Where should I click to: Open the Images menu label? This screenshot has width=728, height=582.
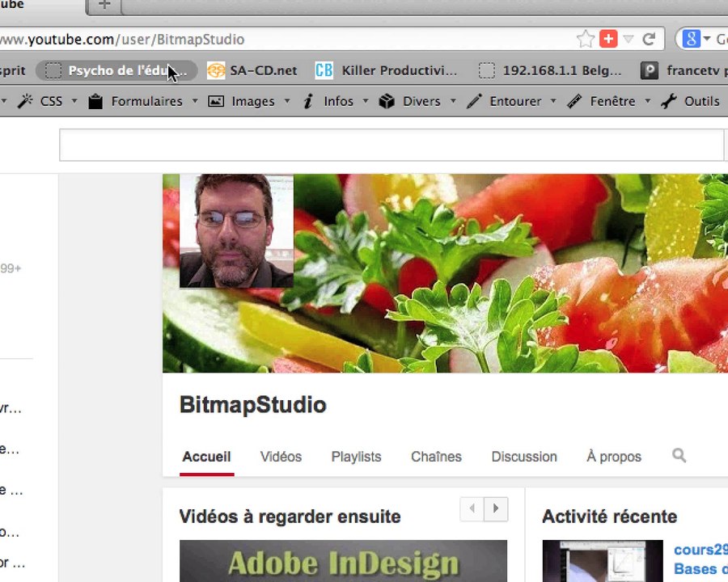point(253,101)
